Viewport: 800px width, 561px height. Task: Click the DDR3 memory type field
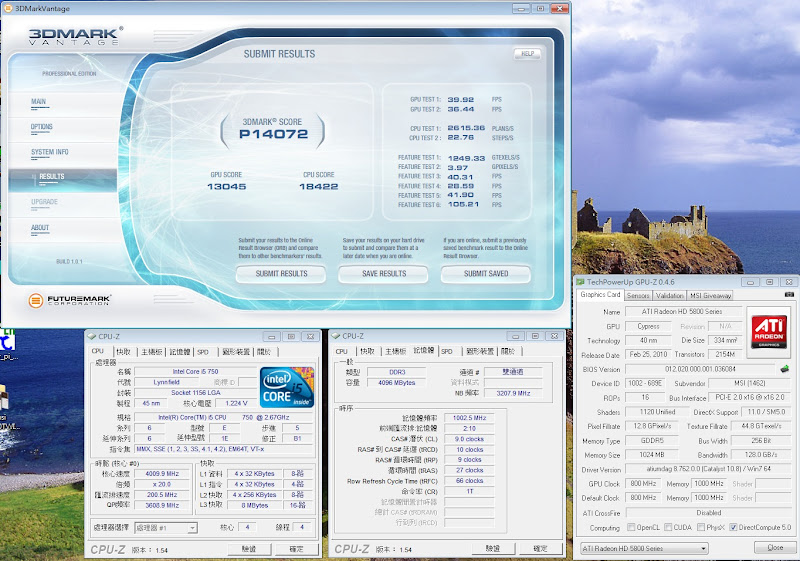pos(397,372)
